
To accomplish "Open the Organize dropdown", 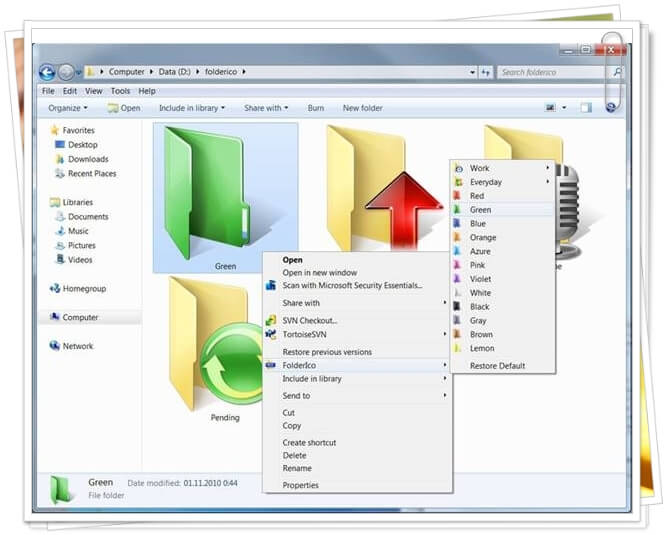I will click(x=68, y=108).
